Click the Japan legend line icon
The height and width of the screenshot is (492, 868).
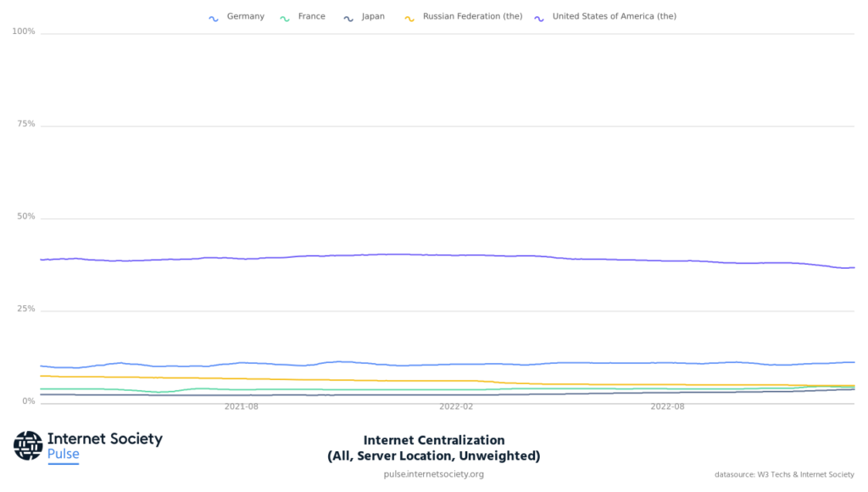click(x=348, y=18)
